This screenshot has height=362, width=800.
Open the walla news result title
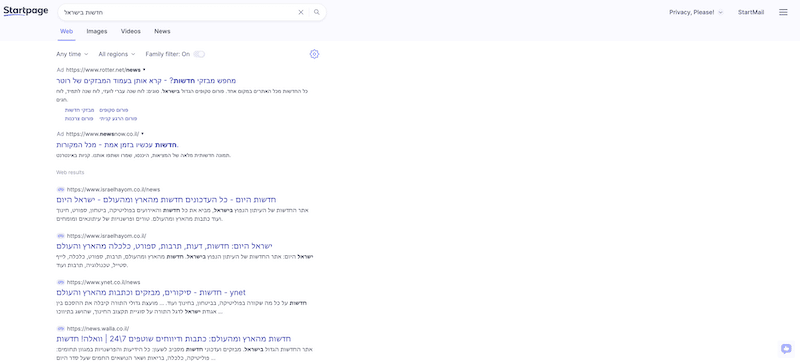(174, 339)
